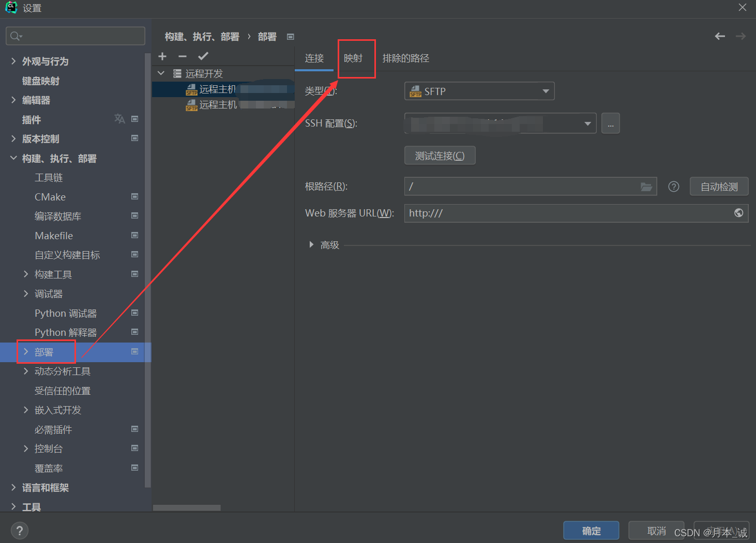This screenshot has width=756, height=543.
Task: Click project-level icon beside 自定义构建目标
Action: point(135,254)
